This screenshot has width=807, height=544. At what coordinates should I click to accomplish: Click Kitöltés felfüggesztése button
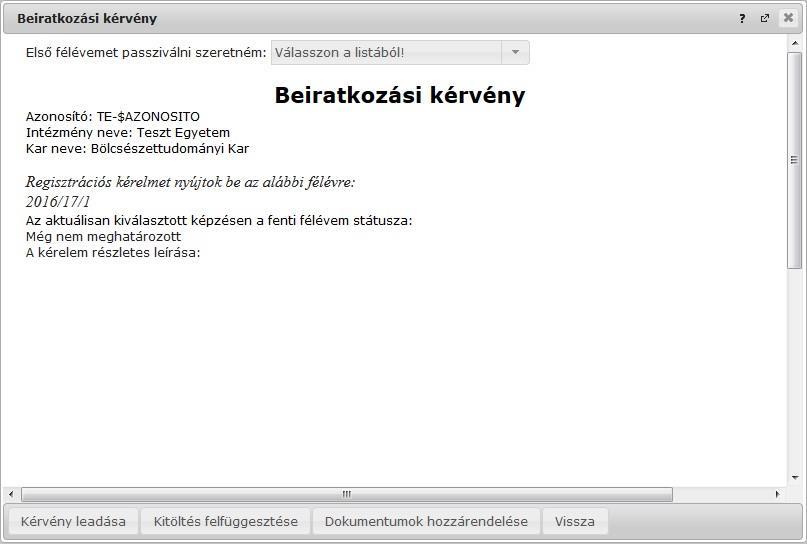(x=225, y=521)
